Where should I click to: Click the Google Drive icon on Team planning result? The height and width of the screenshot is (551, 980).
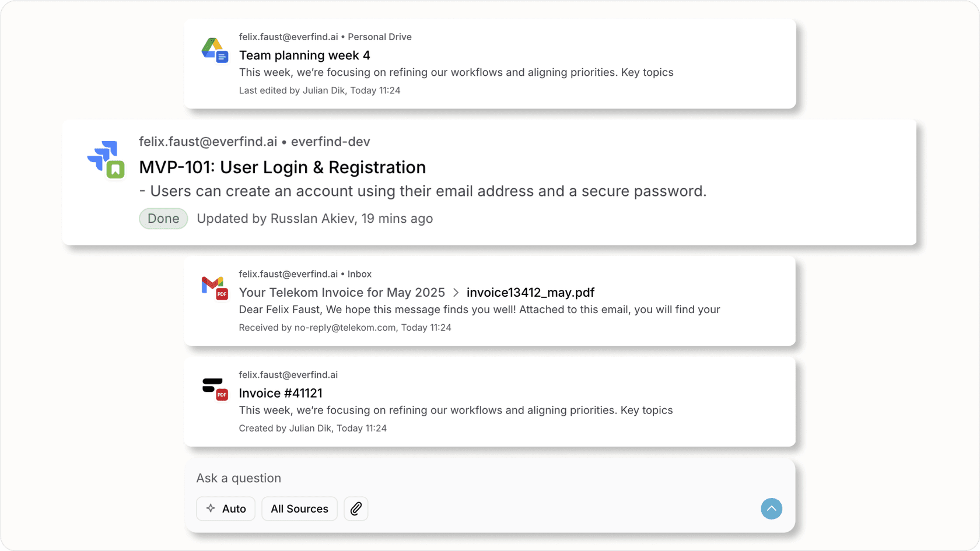pyautogui.click(x=213, y=50)
